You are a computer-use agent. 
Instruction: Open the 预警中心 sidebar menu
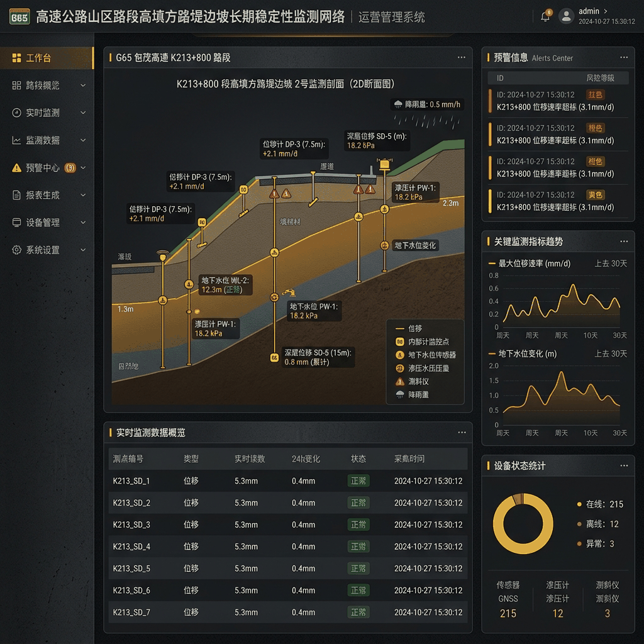tap(47, 167)
